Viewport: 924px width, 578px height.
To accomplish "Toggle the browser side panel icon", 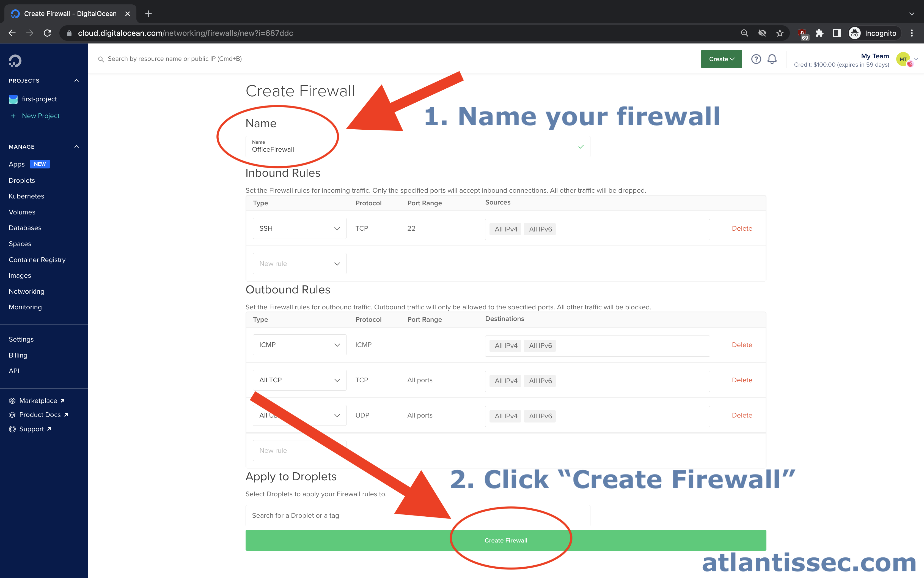I will click(837, 33).
